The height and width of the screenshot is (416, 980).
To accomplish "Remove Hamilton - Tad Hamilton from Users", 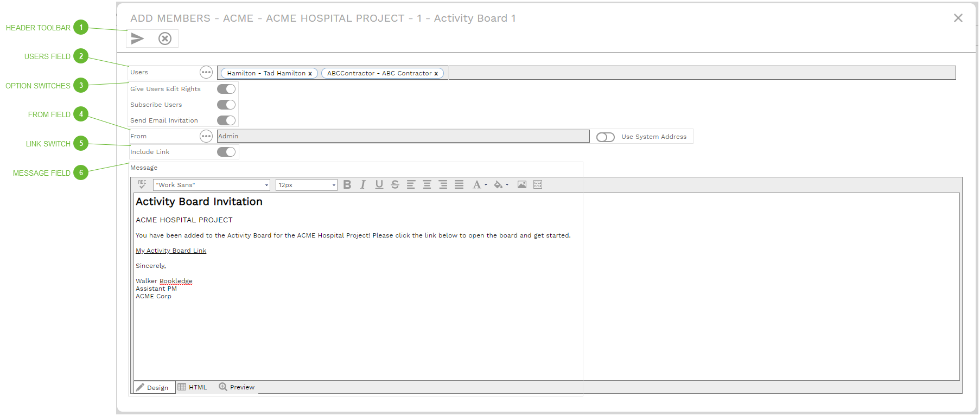I will pyautogui.click(x=310, y=74).
